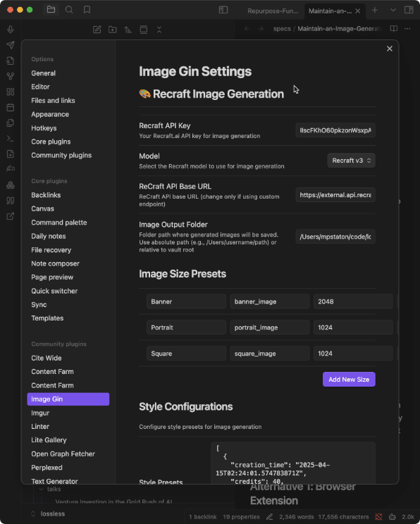Click the ReCraft API Base URL field

[335, 195]
